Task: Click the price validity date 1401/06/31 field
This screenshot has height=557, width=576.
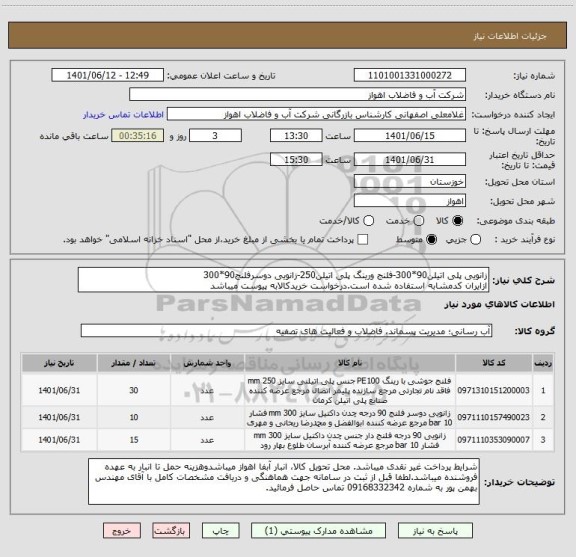Action: (x=410, y=159)
